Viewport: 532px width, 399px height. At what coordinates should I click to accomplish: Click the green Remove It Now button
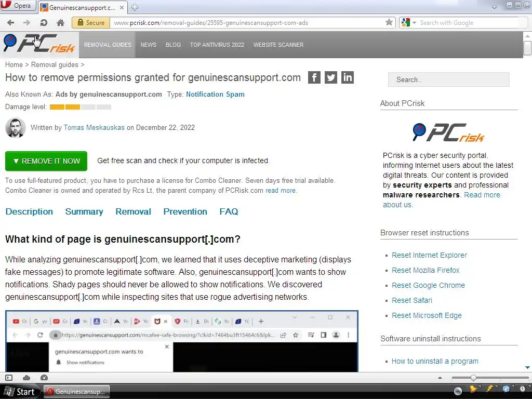tap(46, 161)
